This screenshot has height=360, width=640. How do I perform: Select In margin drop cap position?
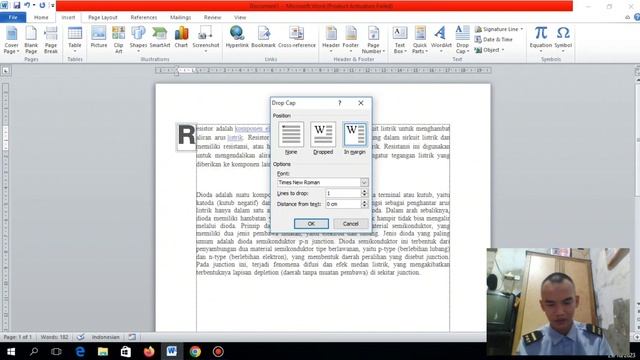point(355,138)
